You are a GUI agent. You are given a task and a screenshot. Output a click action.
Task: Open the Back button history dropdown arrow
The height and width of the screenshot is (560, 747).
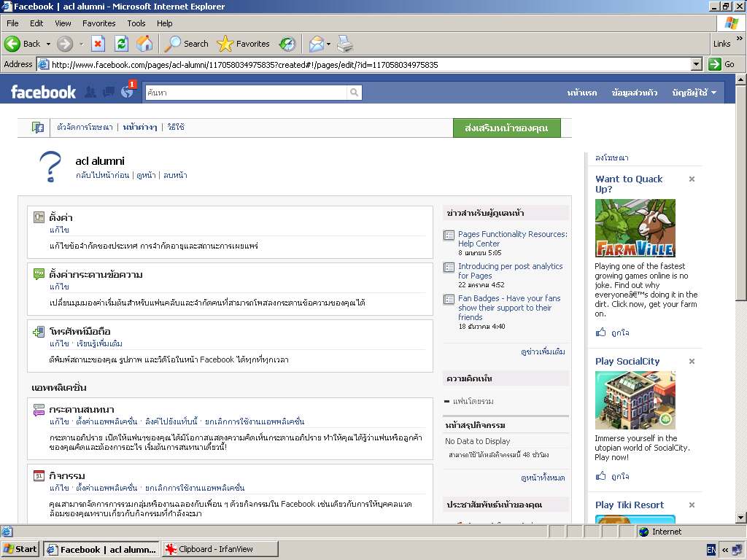48,44
